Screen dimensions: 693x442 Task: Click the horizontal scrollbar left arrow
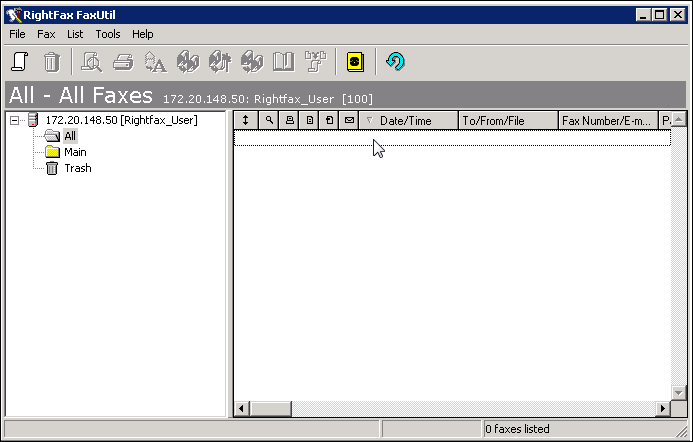(241, 409)
